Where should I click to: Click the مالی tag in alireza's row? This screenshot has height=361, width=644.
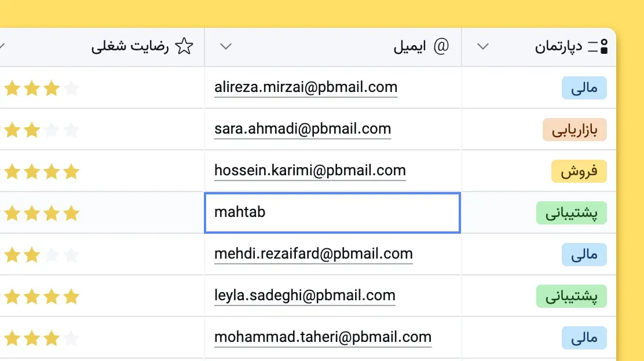[584, 89]
